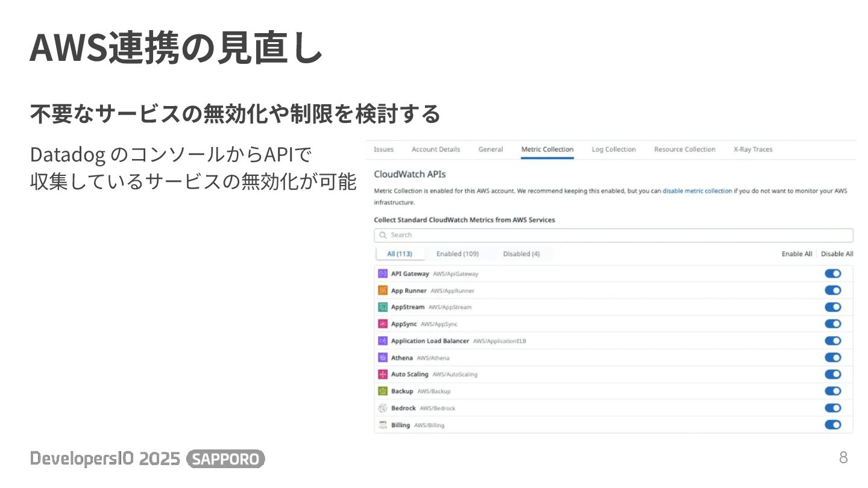This screenshot has height=488, width=868.
Task: Disable the AppSync metrics switch
Action: (833, 324)
